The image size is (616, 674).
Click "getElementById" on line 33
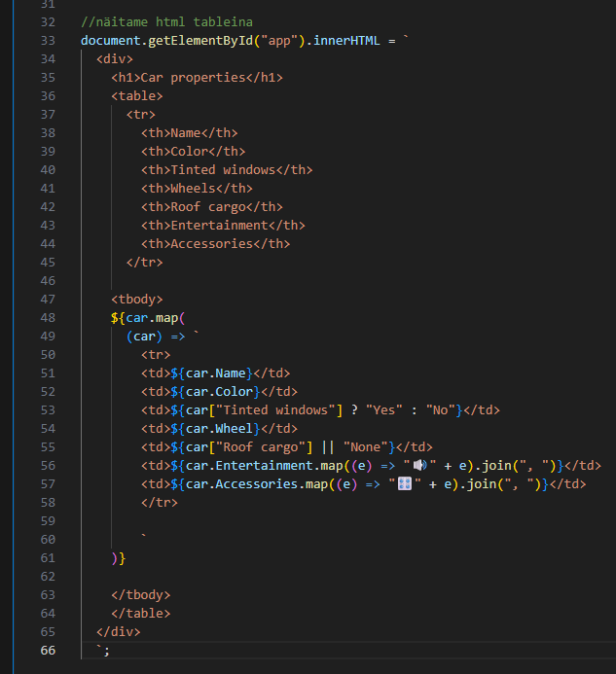click(200, 41)
